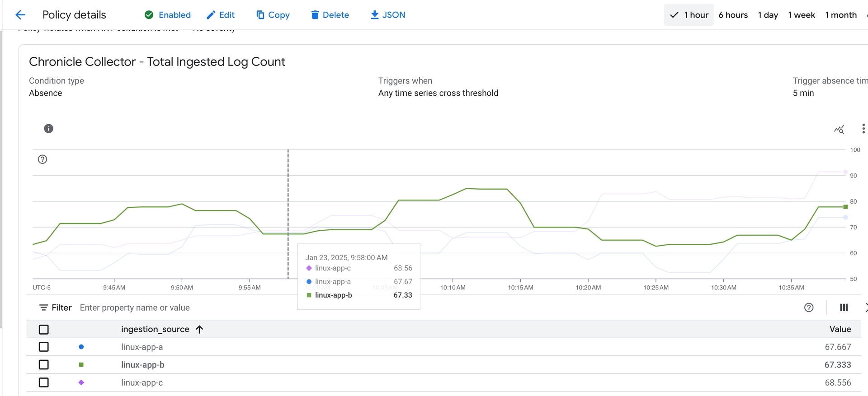Click value 67.667 in the table
This screenshot has width=868, height=396.
click(838, 347)
